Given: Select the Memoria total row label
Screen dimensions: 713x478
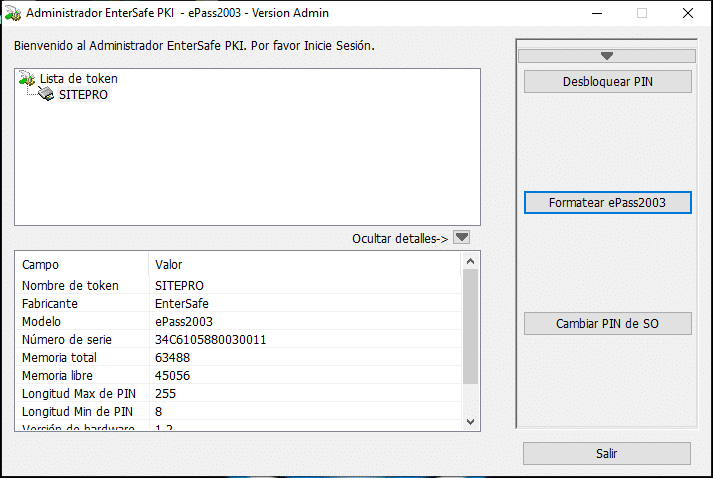Looking at the screenshot, I should (x=59, y=357).
